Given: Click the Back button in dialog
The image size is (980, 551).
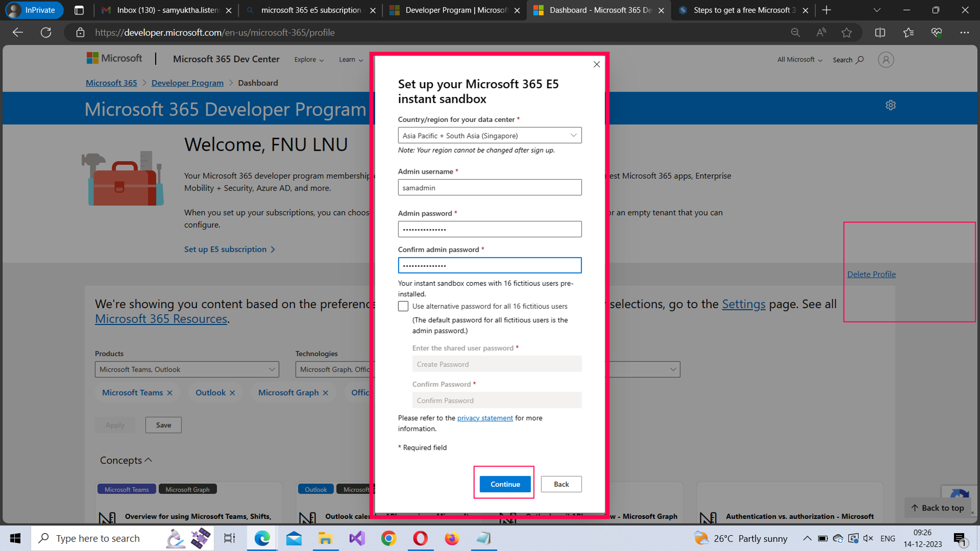Looking at the screenshot, I should (561, 484).
